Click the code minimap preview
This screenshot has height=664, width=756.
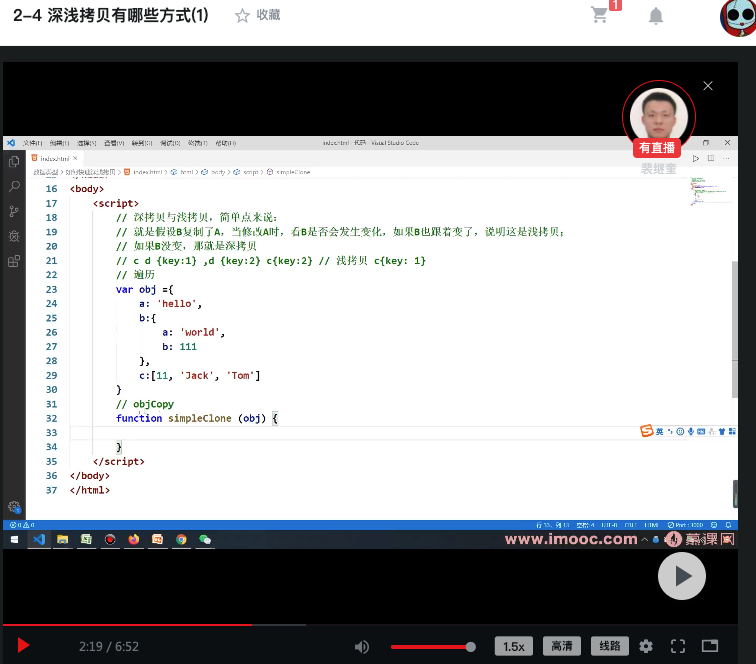point(710,191)
